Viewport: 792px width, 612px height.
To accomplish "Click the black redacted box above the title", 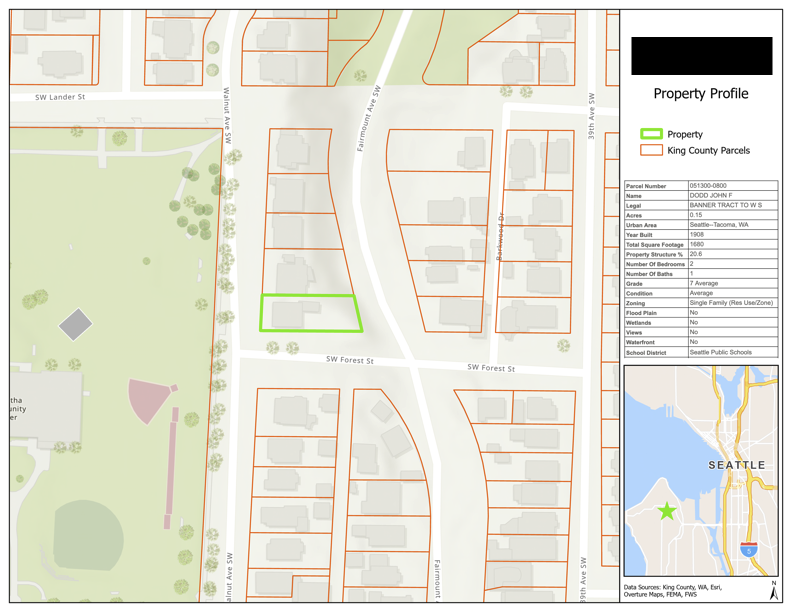I will point(701,56).
